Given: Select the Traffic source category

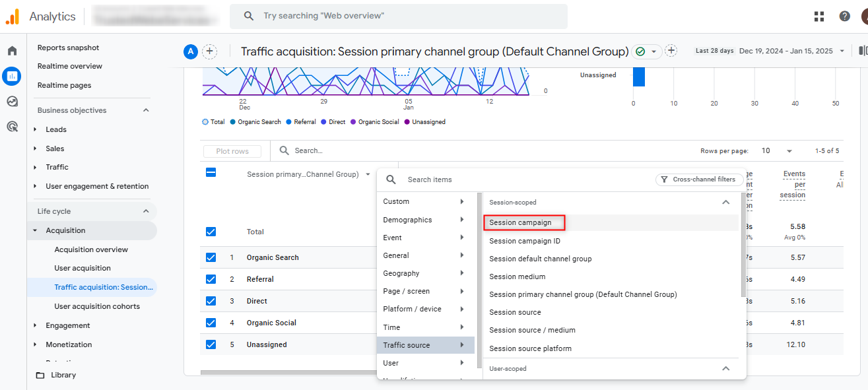Looking at the screenshot, I should coord(426,345).
